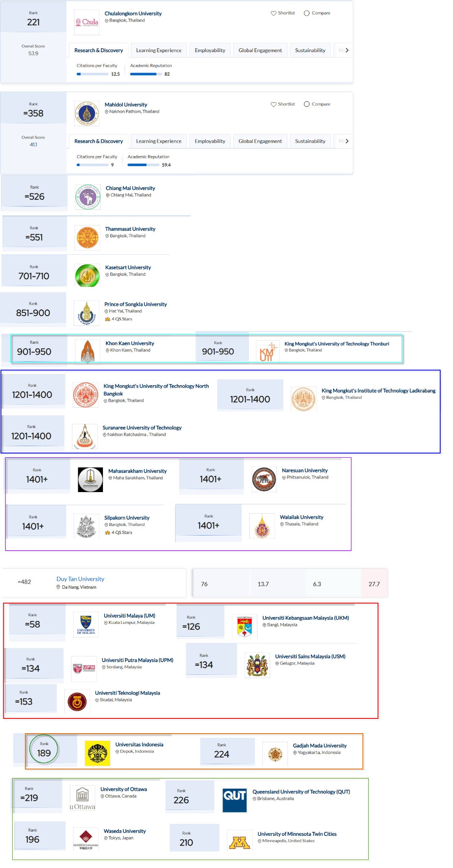Click the Universitas Indonesia yellow logo
Screen dimensions: 453x868
(x=97, y=753)
